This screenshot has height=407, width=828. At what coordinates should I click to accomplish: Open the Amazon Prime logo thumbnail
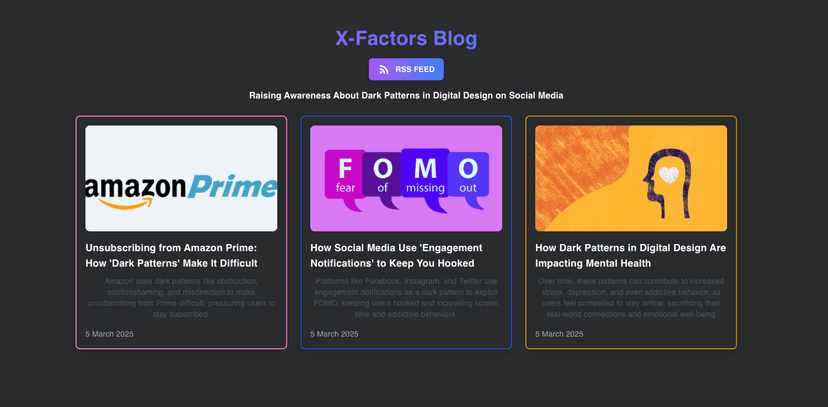pyautogui.click(x=181, y=178)
